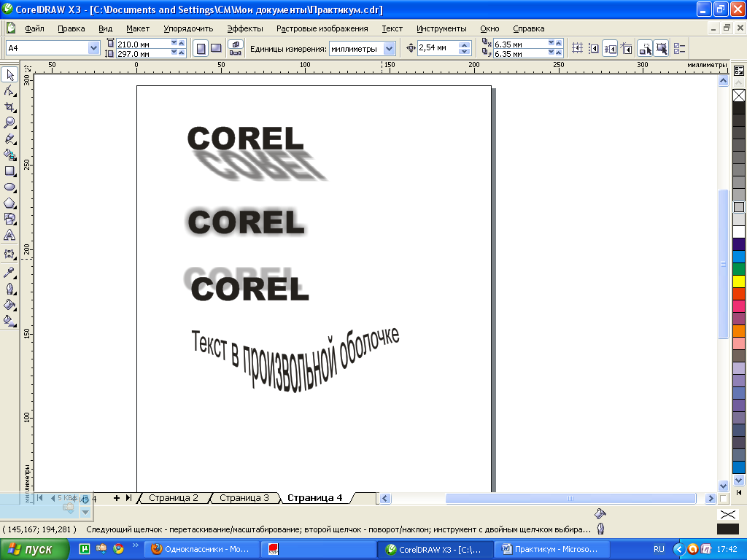The height and width of the screenshot is (560, 747).
Task: Toggle draw complex objects when moving
Action: coord(645,48)
